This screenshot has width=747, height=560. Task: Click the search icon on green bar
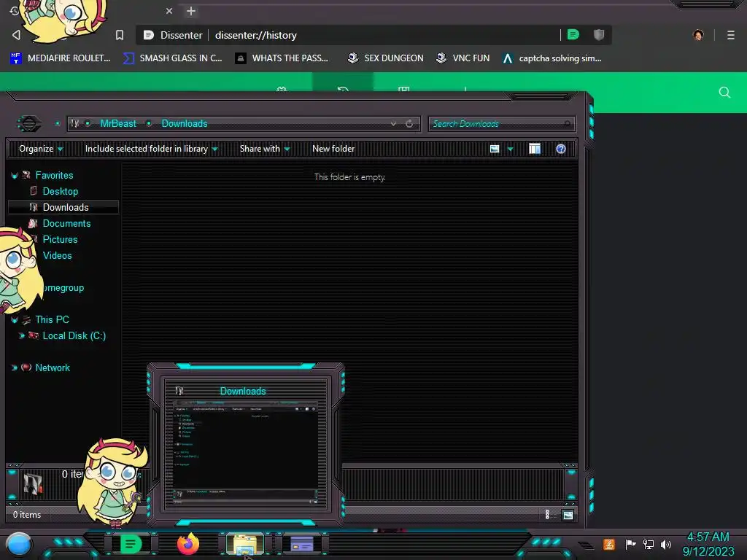pos(724,93)
